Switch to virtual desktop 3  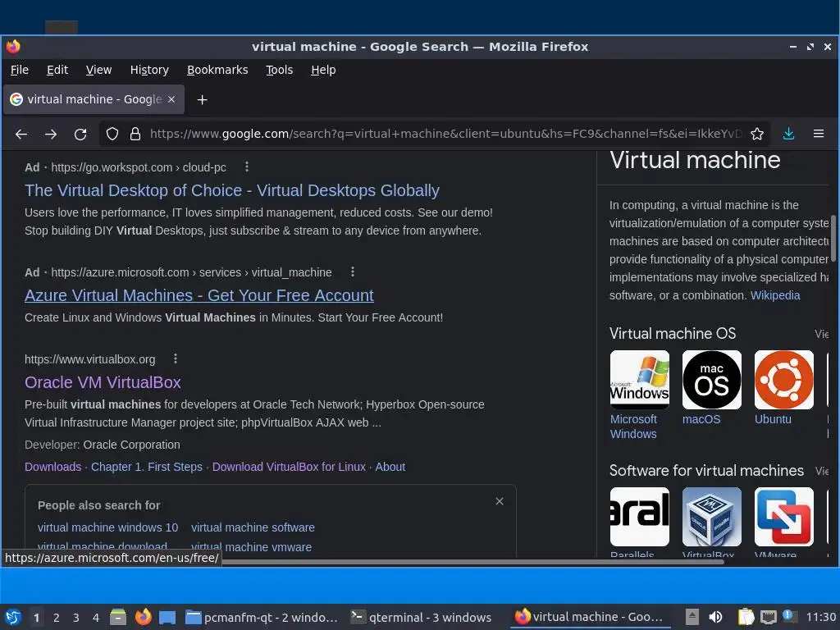pos(76,618)
